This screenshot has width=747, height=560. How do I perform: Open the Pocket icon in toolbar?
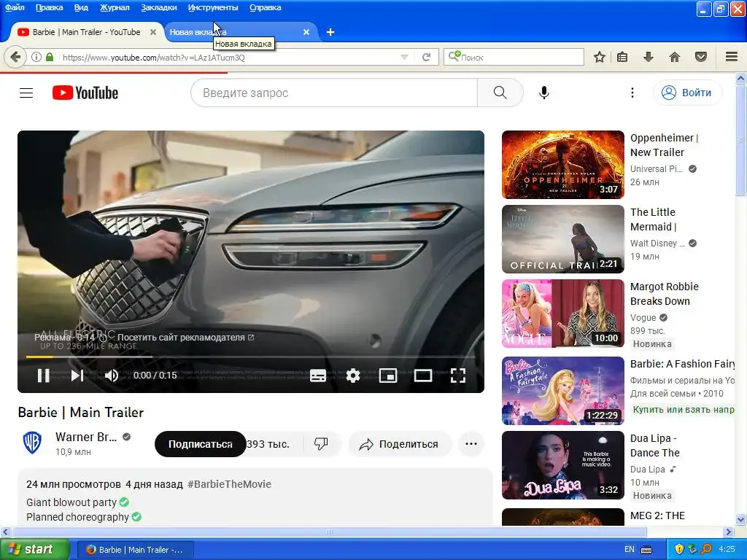701,57
